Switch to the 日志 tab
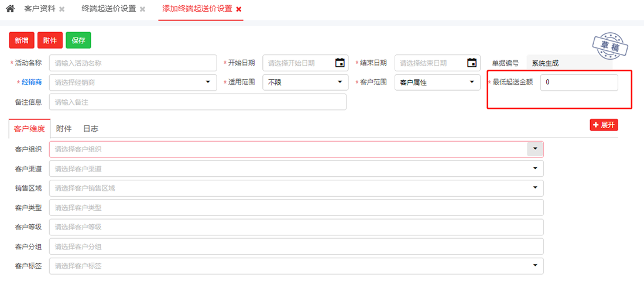Screen dimensions: 644x288 (90, 129)
